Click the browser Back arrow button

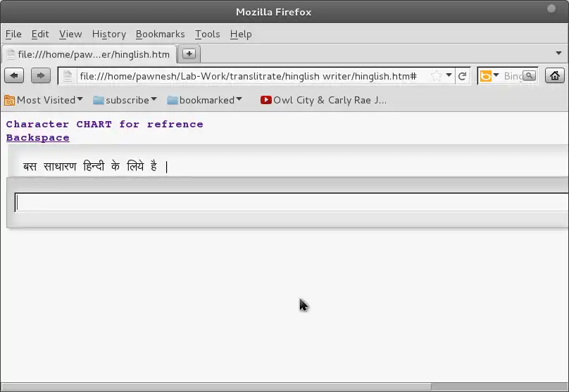[14, 76]
